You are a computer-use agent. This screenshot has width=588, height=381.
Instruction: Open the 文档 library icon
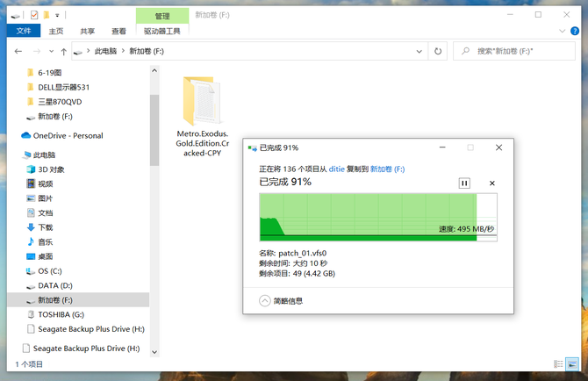tap(31, 213)
